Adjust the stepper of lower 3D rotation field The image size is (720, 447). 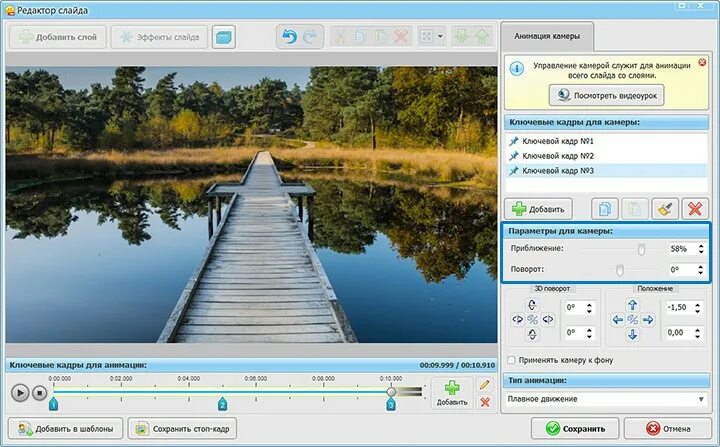(x=590, y=333)
